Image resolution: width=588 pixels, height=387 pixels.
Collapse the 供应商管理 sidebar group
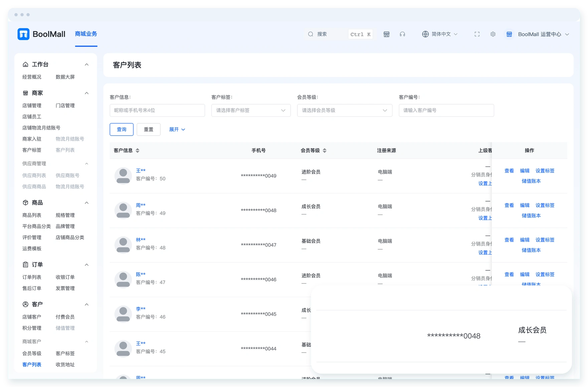coord(87,163)
